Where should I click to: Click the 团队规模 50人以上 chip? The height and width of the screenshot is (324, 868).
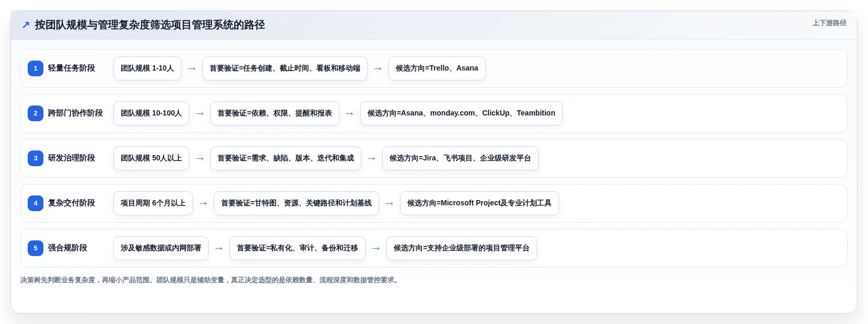(151, 158)
